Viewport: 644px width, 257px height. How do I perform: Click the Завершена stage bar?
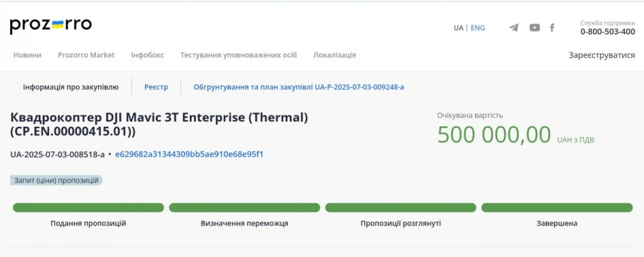[557, 207]
